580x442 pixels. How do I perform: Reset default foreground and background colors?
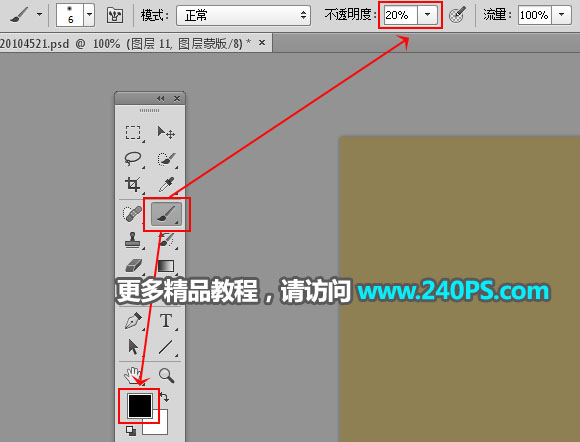(x=131, y=431)
